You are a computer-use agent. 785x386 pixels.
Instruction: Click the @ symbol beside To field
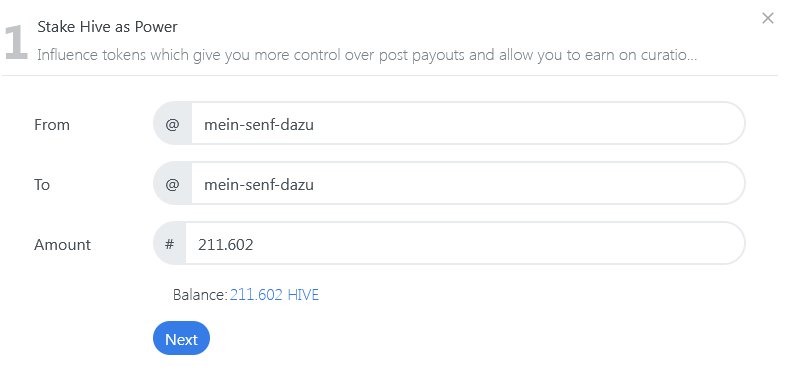172,184
